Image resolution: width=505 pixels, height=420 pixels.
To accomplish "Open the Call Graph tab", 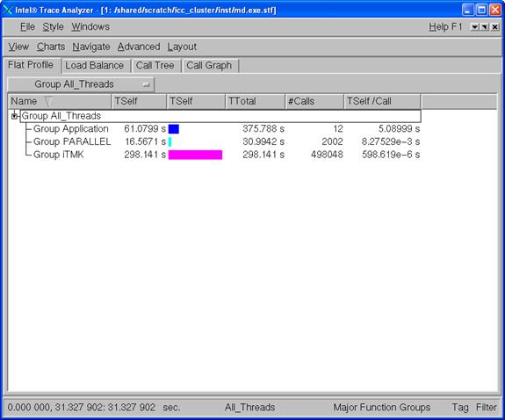I will point(209,65).
